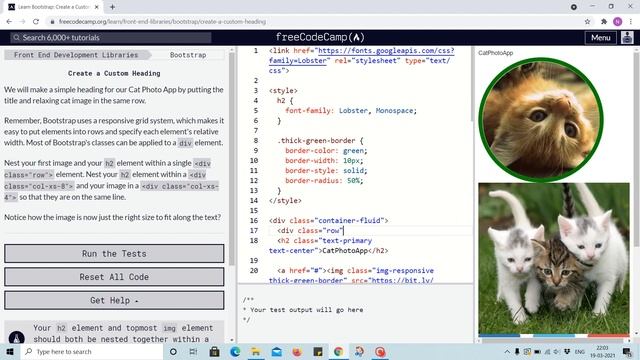Open the Chrome three-dot menu
The image size is (640, 360).
click(x=631, y=22)
